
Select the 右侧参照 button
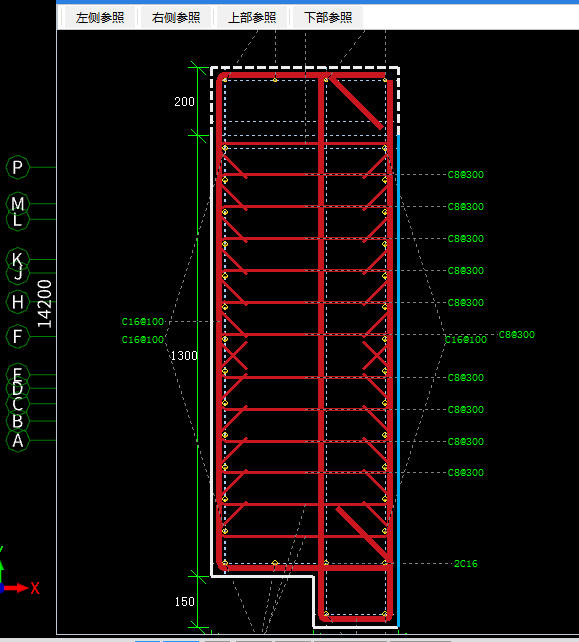[x=176, y=18]
